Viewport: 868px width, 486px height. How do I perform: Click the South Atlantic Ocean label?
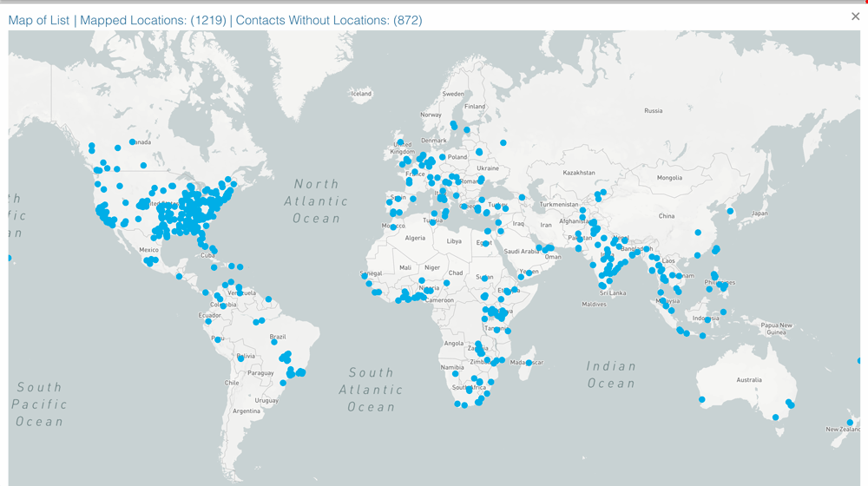(371, 390)
